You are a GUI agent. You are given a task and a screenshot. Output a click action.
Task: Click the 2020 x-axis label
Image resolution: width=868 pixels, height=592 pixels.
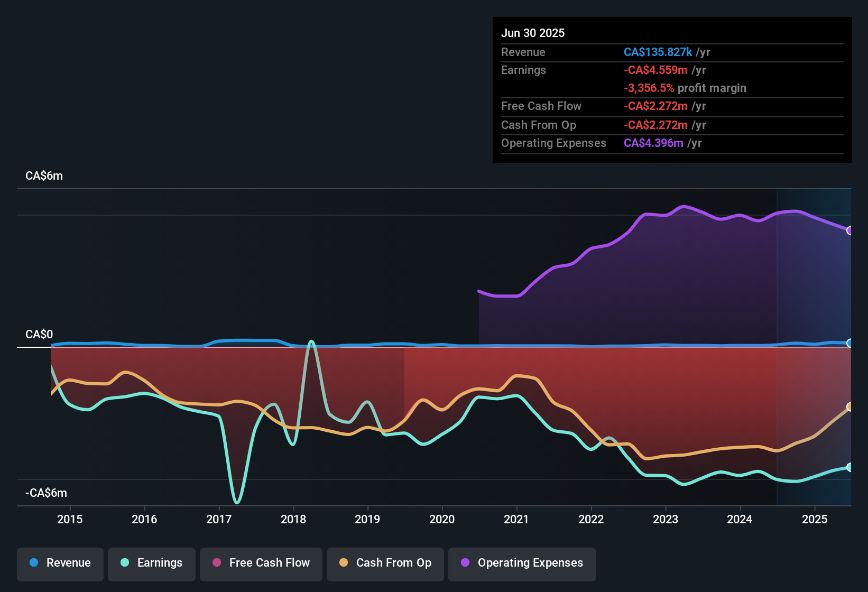442,519
